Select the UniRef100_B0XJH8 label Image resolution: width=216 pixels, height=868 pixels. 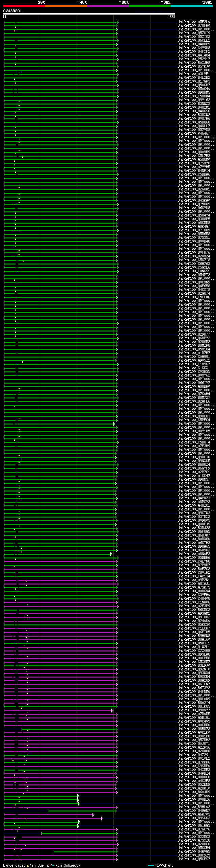(194, 63)
